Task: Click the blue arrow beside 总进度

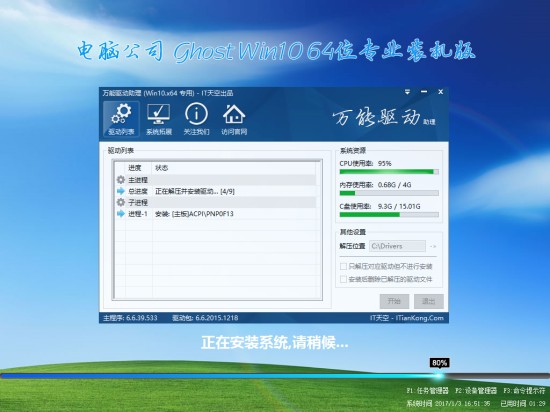Action: point(121,191)
